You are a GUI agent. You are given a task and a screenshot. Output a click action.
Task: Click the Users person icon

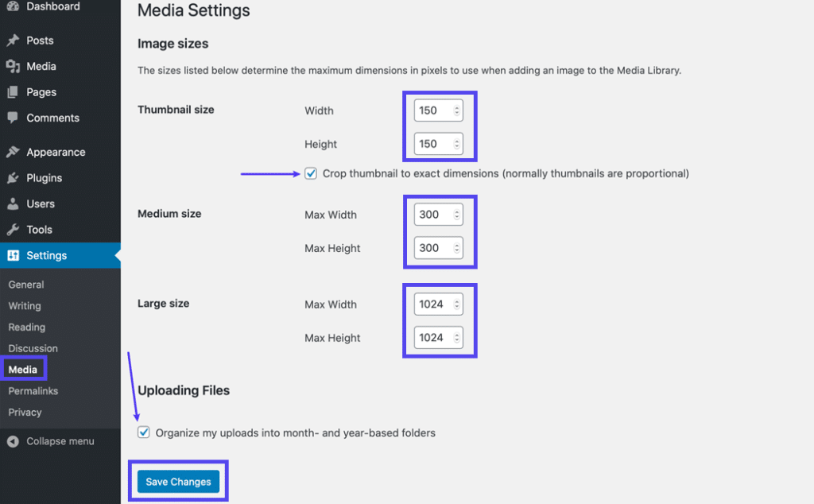click(x=13, y=204)
